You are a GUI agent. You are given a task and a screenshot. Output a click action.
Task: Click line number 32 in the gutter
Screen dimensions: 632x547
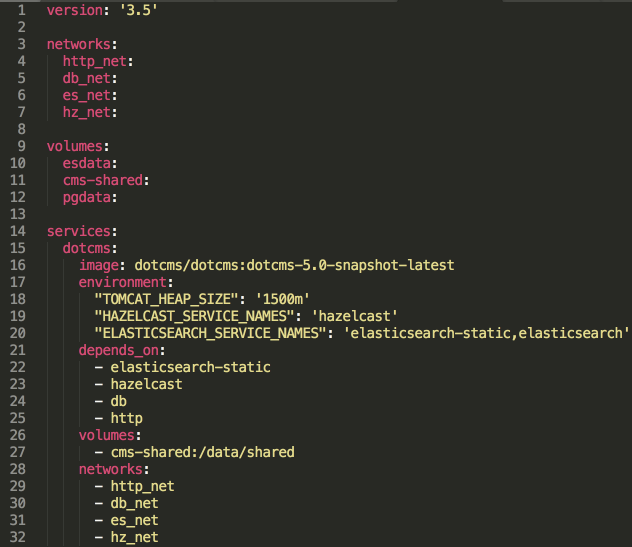point(17,538)
